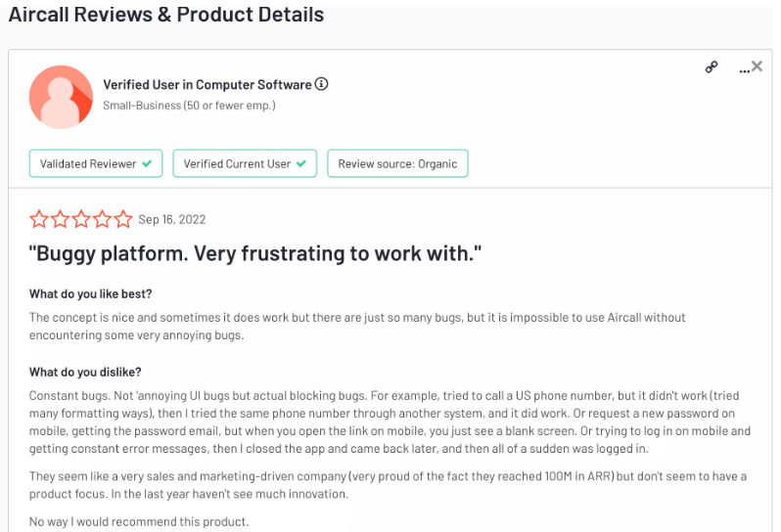
Task: Select the third rating star
Action: pyautogui.click(x=80, y=219)
